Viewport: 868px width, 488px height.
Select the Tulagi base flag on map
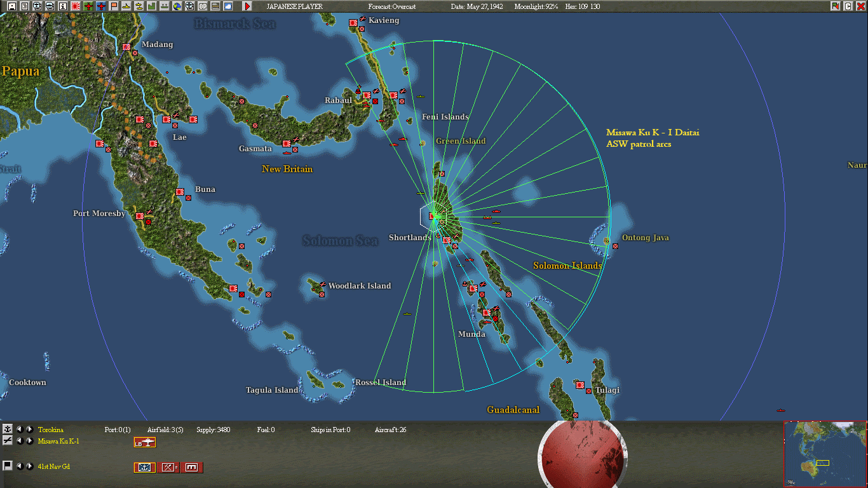click(x=580, y=385)
